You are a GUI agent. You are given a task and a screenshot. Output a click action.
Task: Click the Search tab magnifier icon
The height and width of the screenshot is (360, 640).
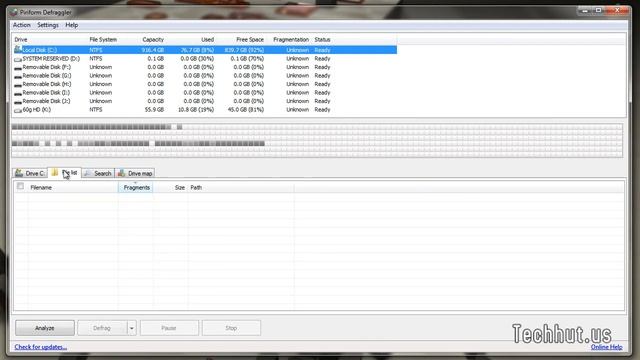(87, 173)
